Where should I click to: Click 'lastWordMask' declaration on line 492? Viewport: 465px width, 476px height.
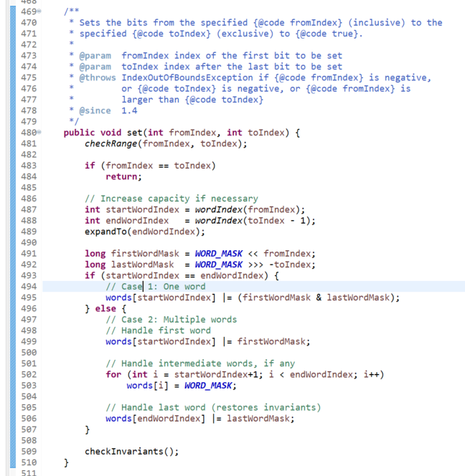point(143,265)
